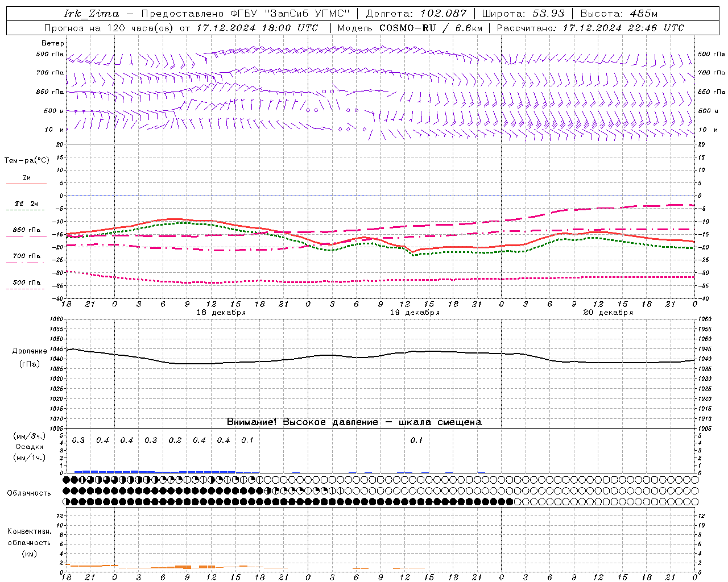The height and width of the screenshot is (582, 728).
Task: Click the "18 декабря" date label
Action: pyautogui.click(x=221, y=313)
